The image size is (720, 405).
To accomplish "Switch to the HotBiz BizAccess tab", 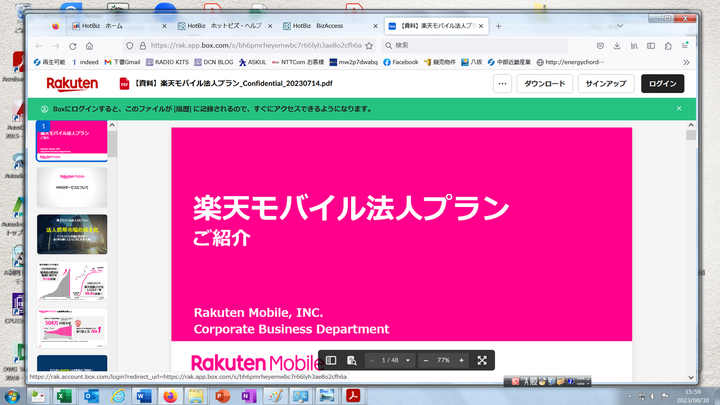I will pyautogui.click(x=330, y=26).
